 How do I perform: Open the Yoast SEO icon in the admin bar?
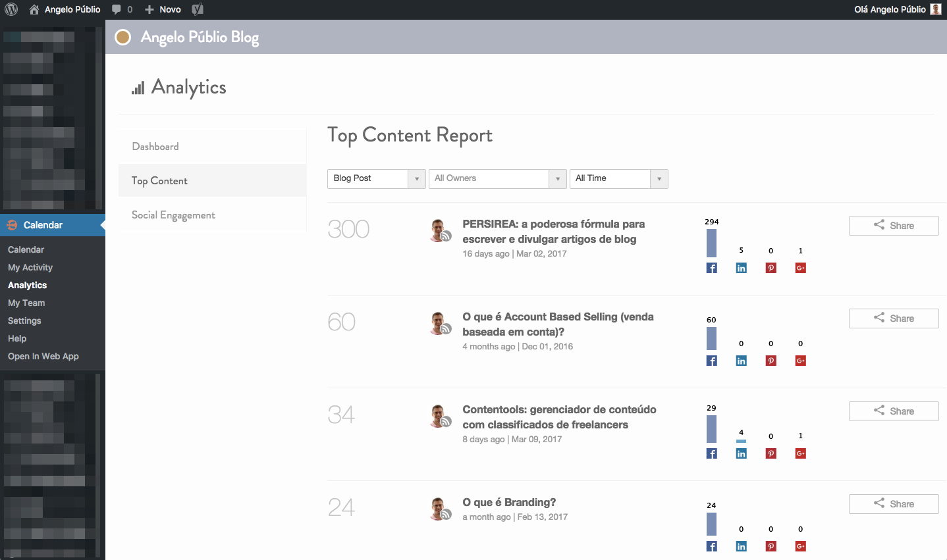tap(197, 9)
